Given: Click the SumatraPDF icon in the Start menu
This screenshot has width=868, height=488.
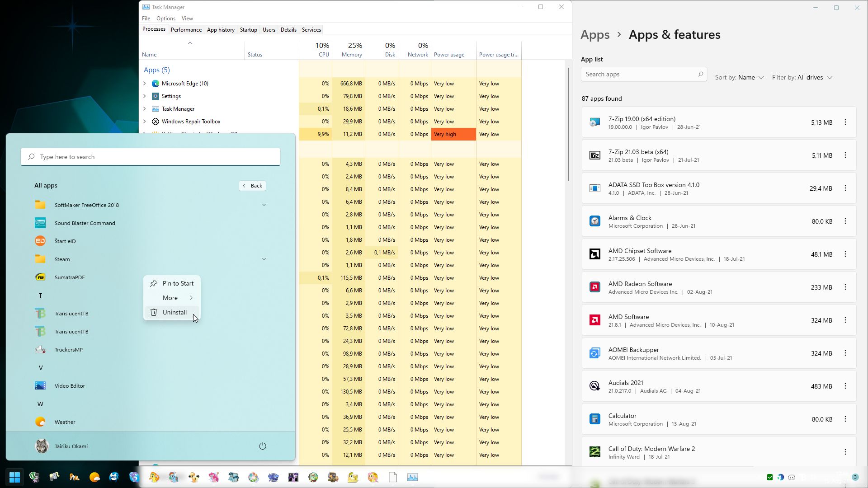Looking at the screenshot, I should pyautogui.click(x=40, y=277).
